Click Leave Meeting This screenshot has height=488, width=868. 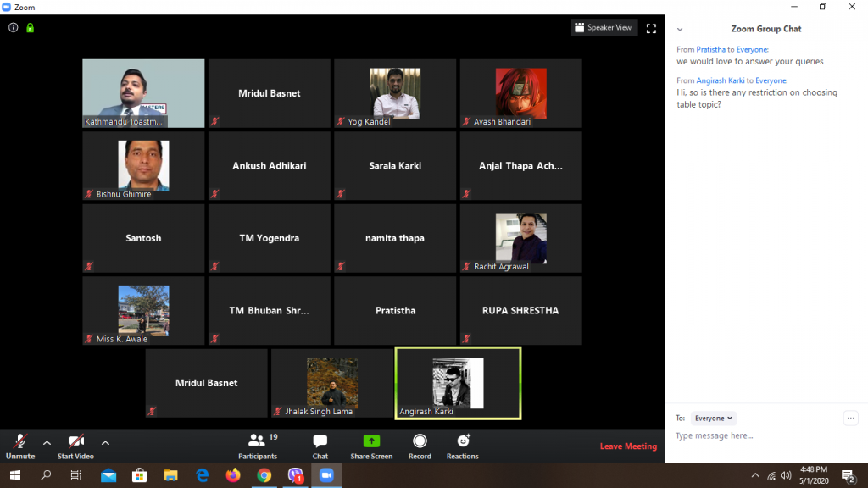coord(628,446)
